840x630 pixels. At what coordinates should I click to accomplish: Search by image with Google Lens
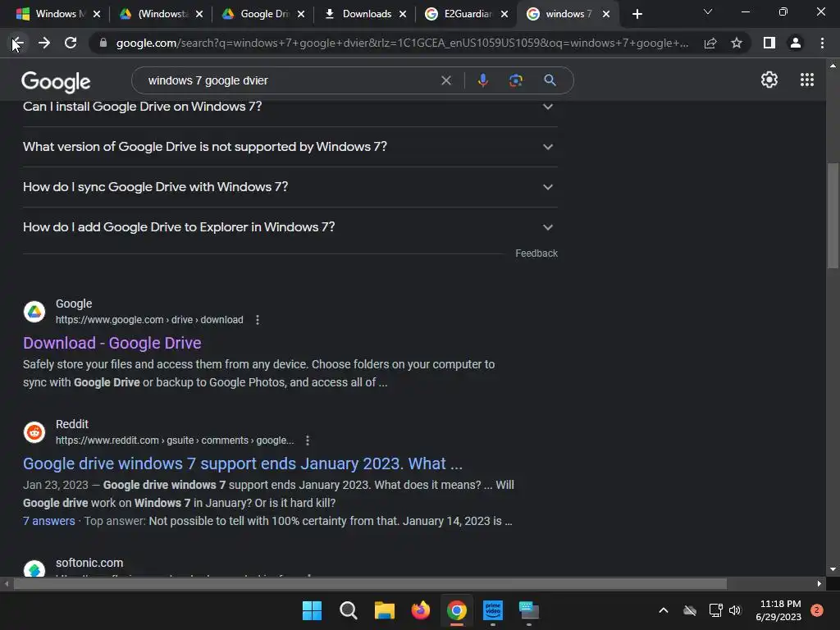[516, 80]
